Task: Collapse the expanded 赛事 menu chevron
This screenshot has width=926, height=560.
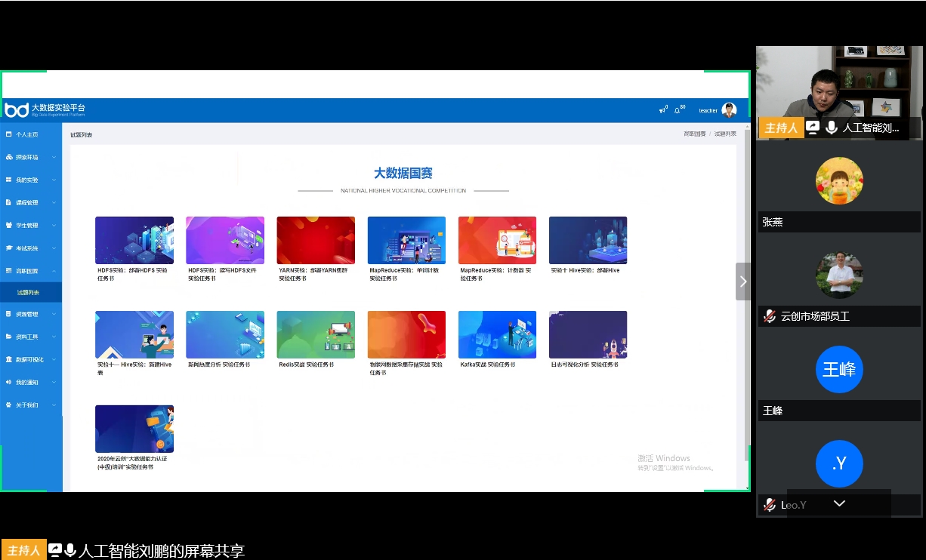Action: point(54,271)
